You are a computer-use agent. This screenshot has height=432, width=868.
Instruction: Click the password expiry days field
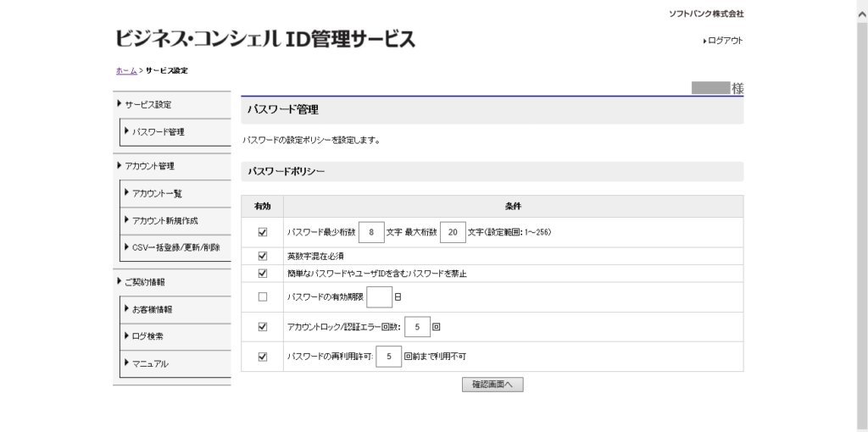pyautogui.click(x=380, y=297)
